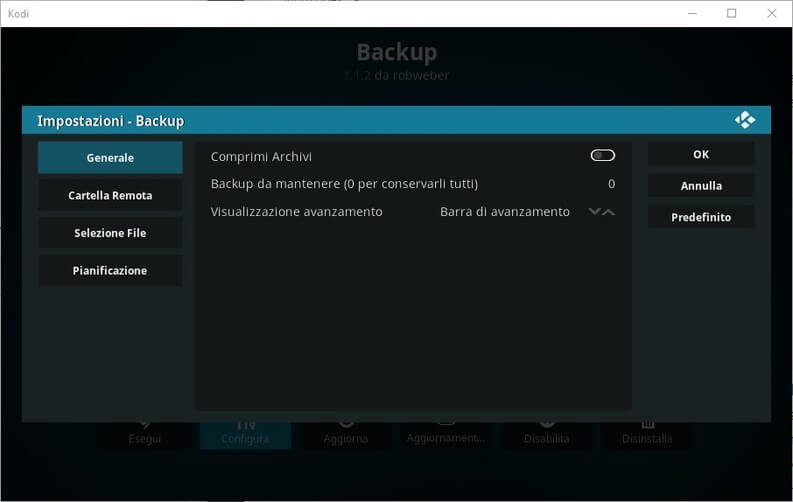The image size is (793, 502).
Task: Select the Barra di avanzamento value
Action: 505,212
